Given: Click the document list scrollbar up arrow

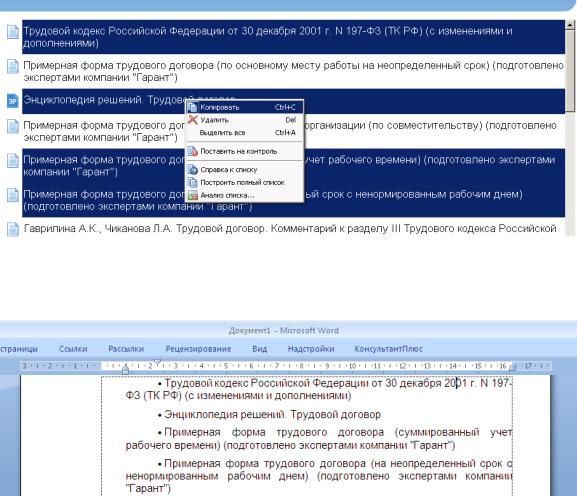Looking at the screenshot, I should coord(570,25).
